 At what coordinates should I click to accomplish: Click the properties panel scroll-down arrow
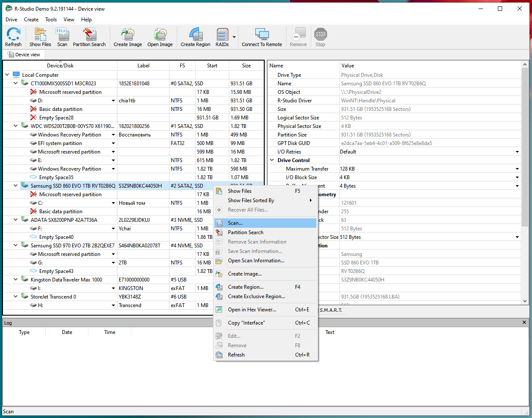pos(525,301)
